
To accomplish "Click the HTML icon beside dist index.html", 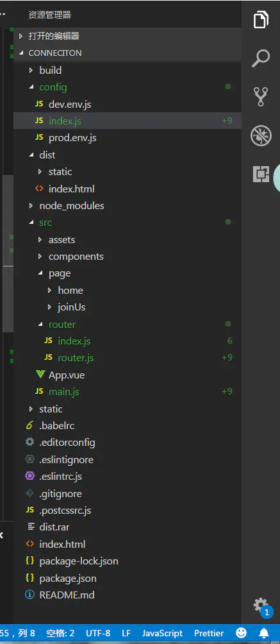I will pyautogui.click(x=40, y=189).
